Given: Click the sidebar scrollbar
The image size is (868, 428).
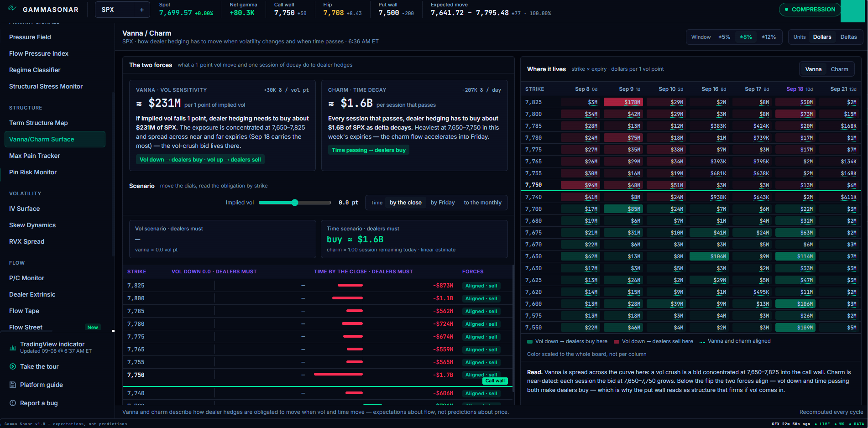Looking at the screenshot, I should [x=113, y=173].
